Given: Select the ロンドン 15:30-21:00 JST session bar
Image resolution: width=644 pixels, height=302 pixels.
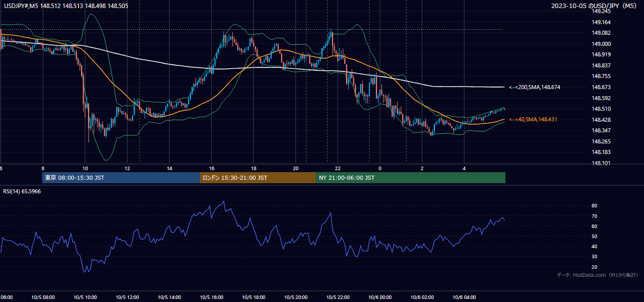Looking at the screenshot, I should pos(258,178).
